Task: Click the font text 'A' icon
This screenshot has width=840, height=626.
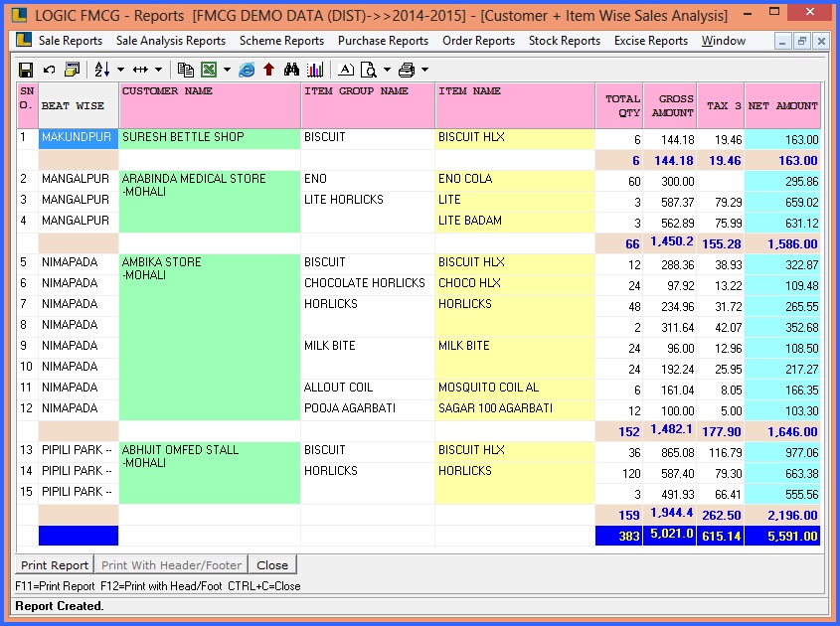Action: (346, 70)
